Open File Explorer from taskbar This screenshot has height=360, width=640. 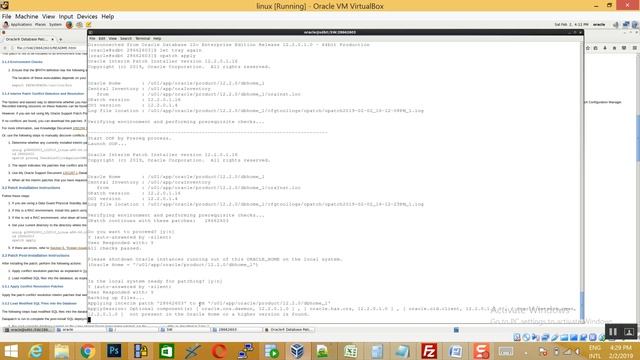click(x=62, y=351)
